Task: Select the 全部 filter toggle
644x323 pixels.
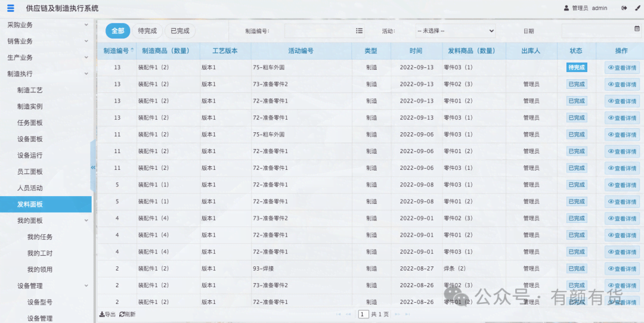Action: (117, 31)
